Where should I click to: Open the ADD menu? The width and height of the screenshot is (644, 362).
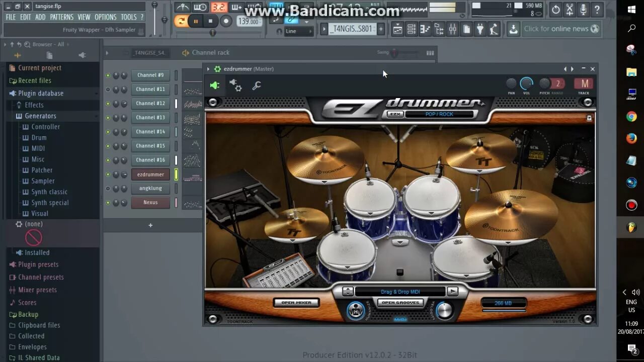coord(40,17)
